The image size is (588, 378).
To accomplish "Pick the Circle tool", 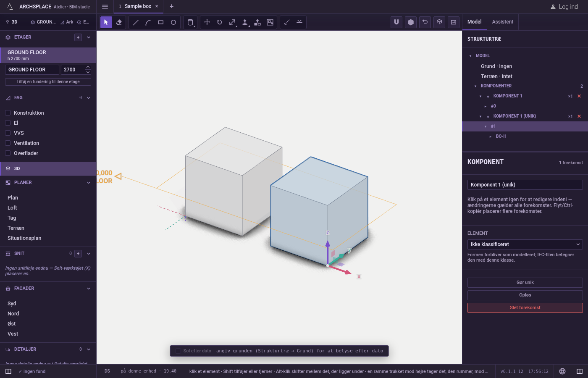I will [173, 22].
